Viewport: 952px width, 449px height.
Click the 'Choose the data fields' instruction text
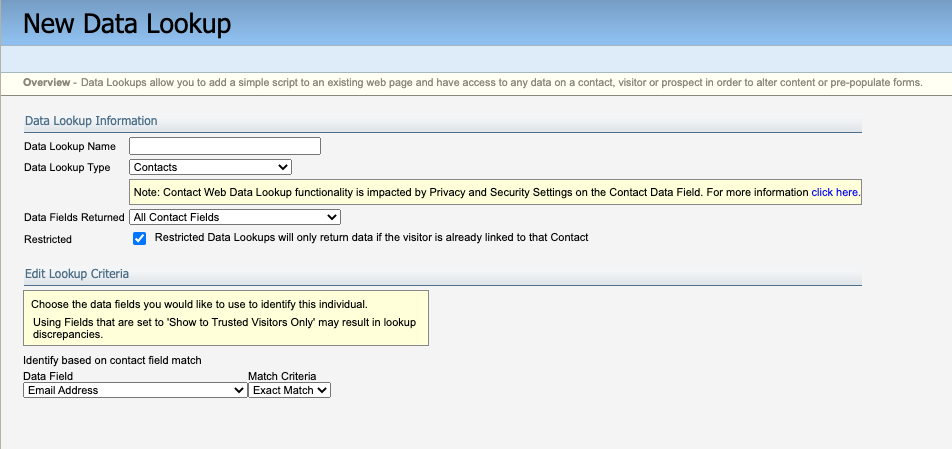point(199,304)
